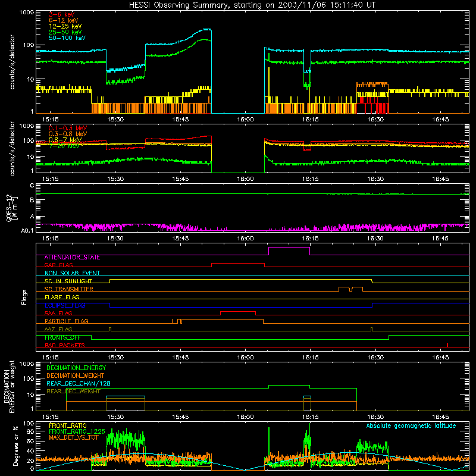Select the red 3-6 keV legend entry
Image resolution: width=476 pixels, height=476 pixels.
point(61,14)
